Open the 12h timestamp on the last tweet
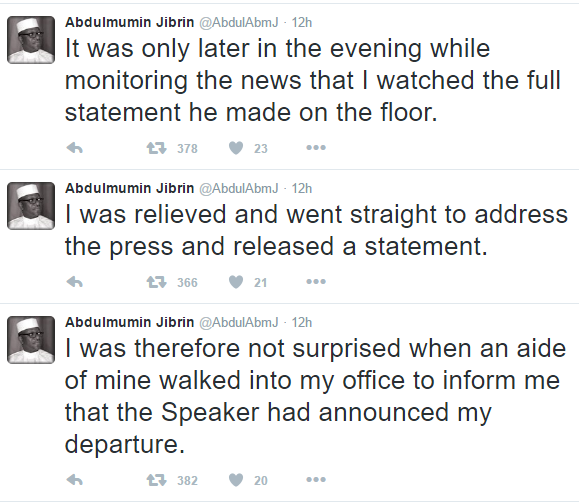 302,322
